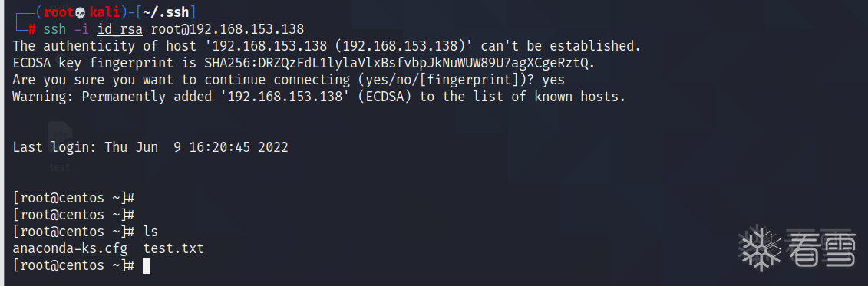Click the 'Last login' timestamp line

point(150,148)
